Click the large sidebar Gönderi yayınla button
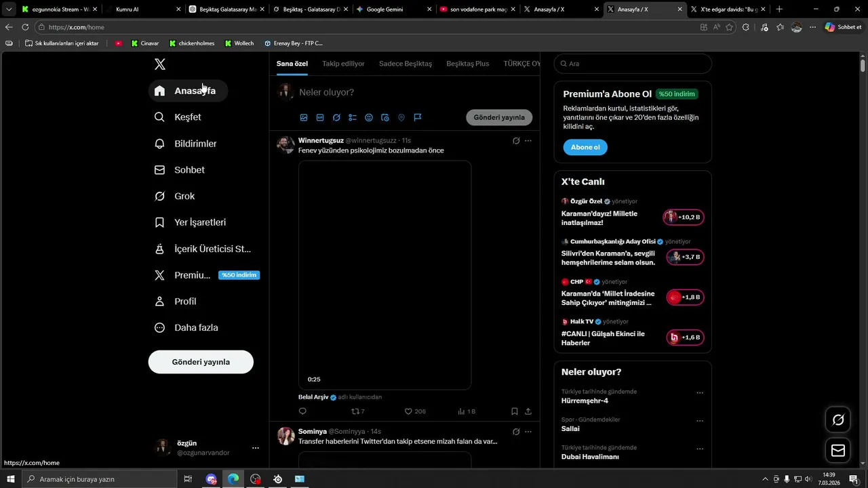868x488 pixels. (x=201, y=362)
